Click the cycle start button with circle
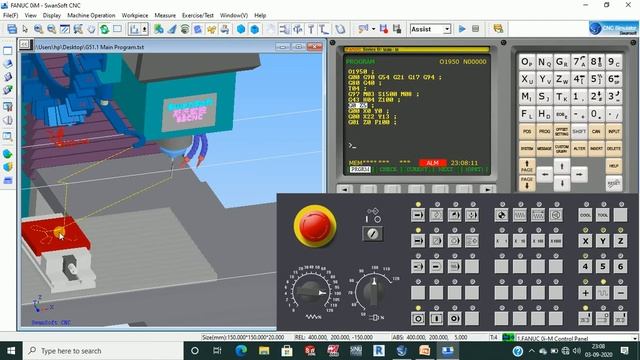The width and height of the screenshot is (640, 360). (x=418, y=318)
